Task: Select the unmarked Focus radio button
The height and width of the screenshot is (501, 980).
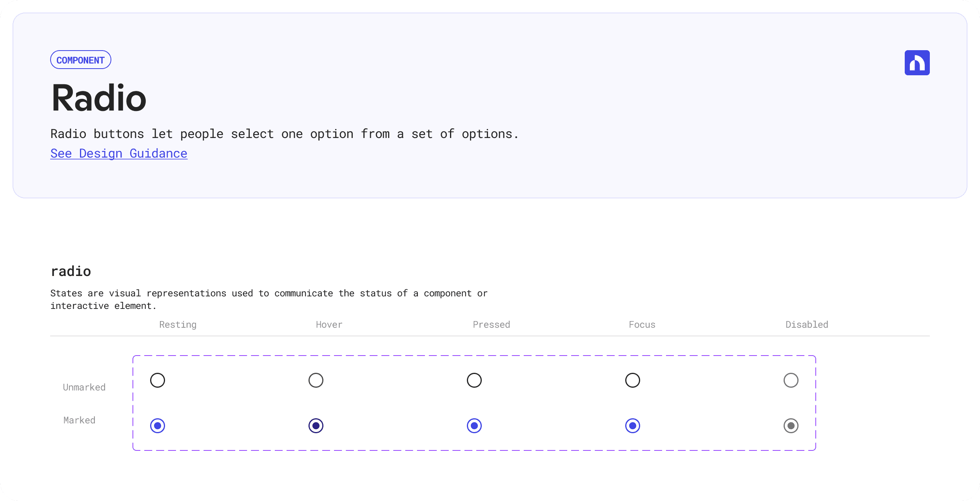Action: 633,380
